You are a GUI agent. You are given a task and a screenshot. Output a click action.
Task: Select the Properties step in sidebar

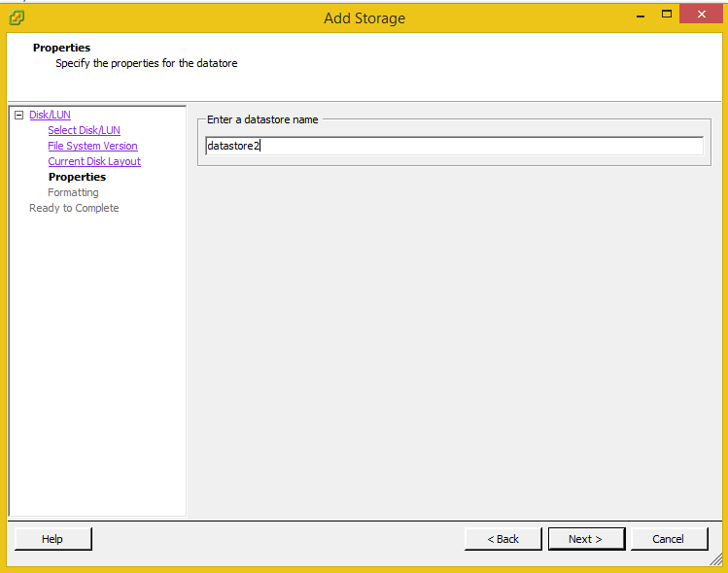coord(77,177)
